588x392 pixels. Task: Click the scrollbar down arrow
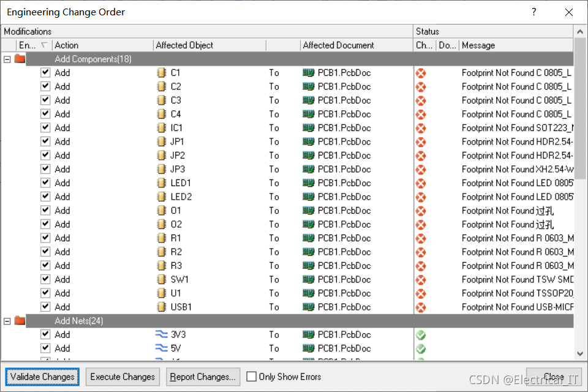point(580,354)
